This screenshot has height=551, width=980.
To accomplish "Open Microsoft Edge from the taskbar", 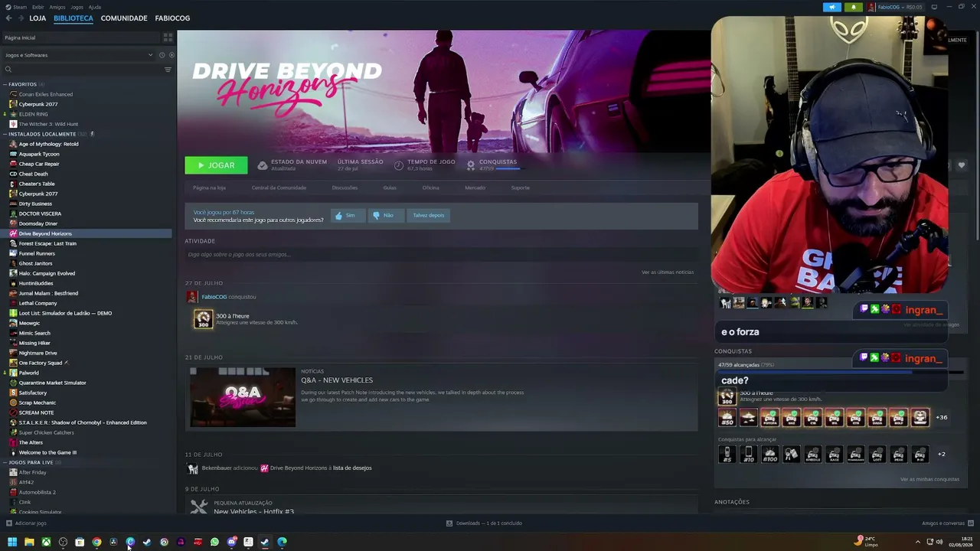I will tap(282, 542).
